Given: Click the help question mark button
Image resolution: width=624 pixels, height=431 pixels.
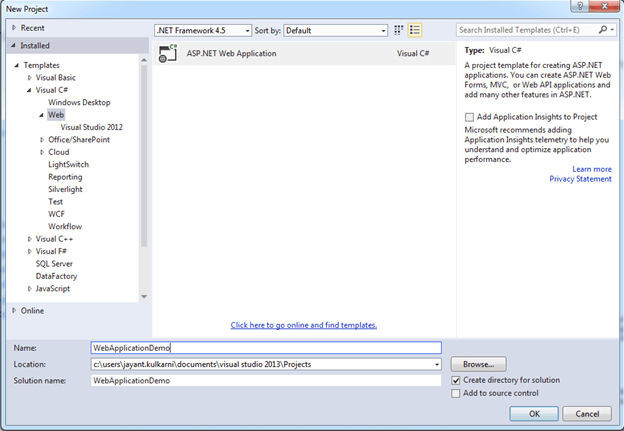Looking at the screenshot, I should pos(579,6).
